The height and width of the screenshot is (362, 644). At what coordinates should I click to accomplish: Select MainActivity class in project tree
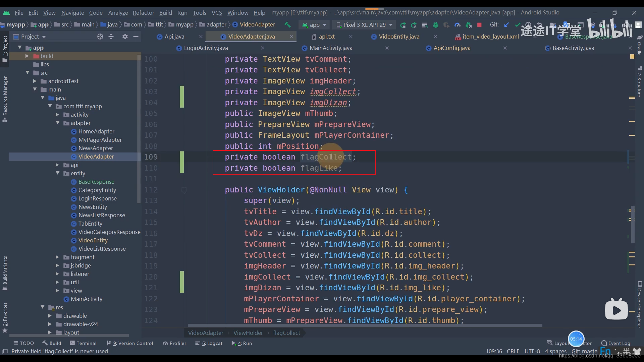click(86, 299)
